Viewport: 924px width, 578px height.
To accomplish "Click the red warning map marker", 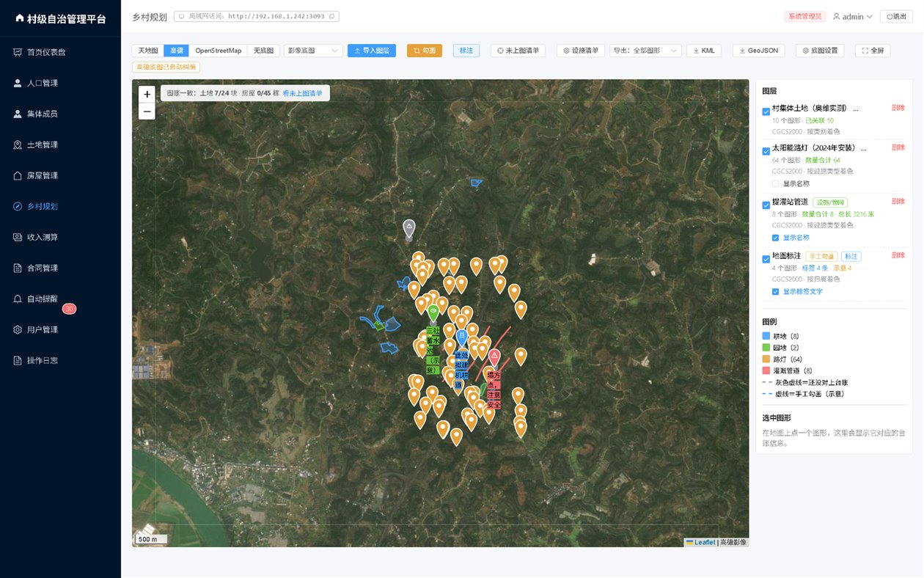I will pos(494,359).
